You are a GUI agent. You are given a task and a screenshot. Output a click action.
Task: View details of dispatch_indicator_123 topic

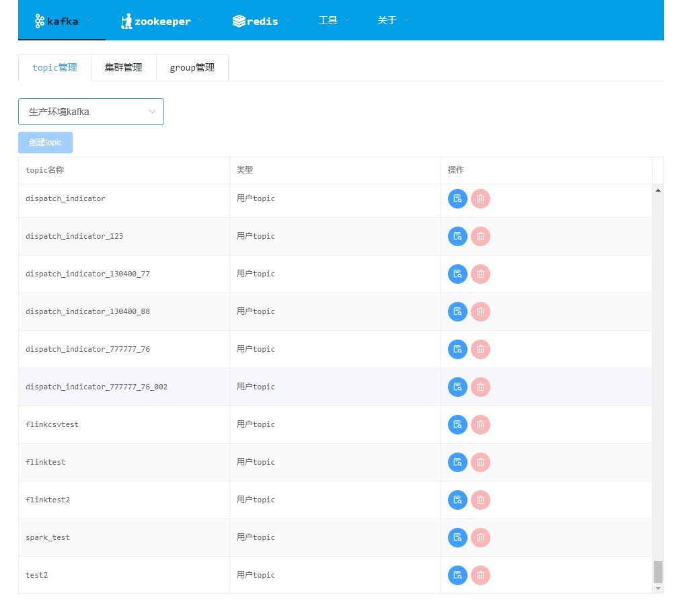[457, 237]
